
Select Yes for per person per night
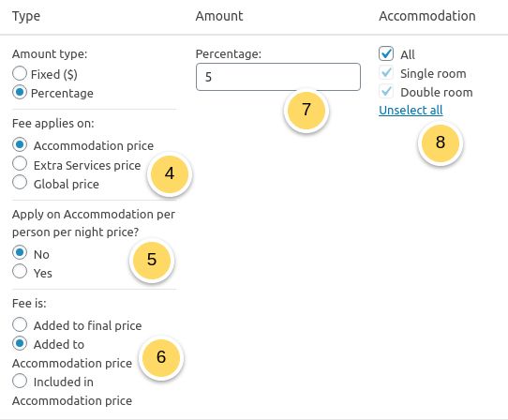(x=20, y=271)
